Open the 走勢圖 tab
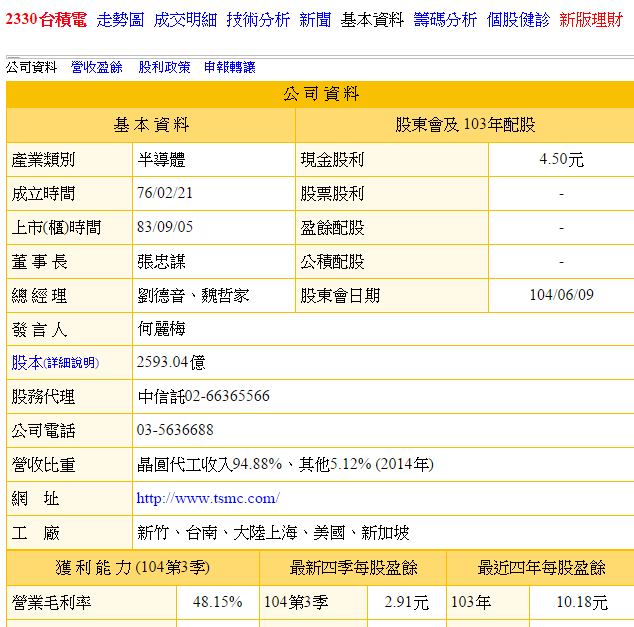The width and height of the screenshot is (634, 627). click(120, 19)
